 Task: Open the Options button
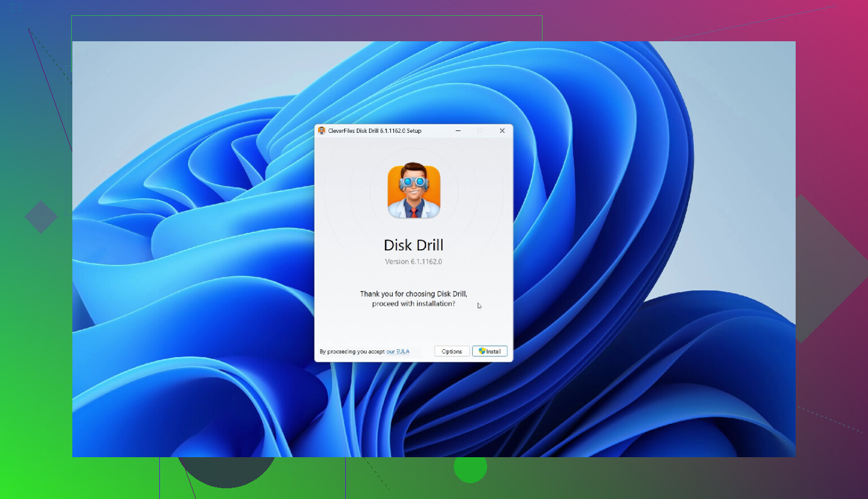pyautogui.click(x=452, y=351)
